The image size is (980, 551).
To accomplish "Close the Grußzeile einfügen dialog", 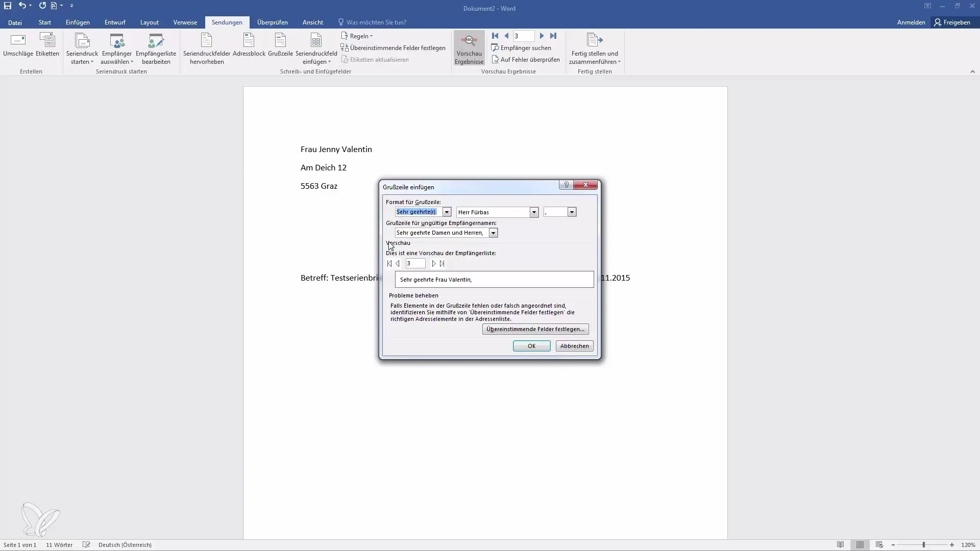I will 585,185.
